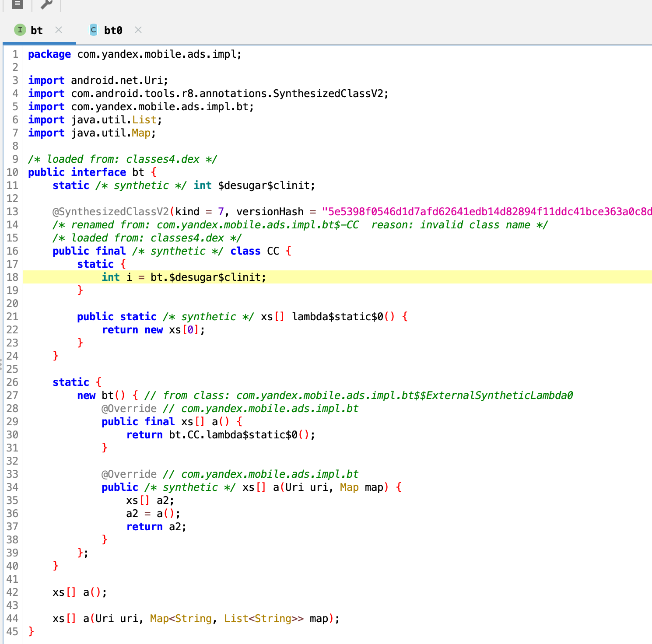Viewport: 652px width, 644px height.
Task: Click List in the java.util.List import
Action: (x=144, y=119)
